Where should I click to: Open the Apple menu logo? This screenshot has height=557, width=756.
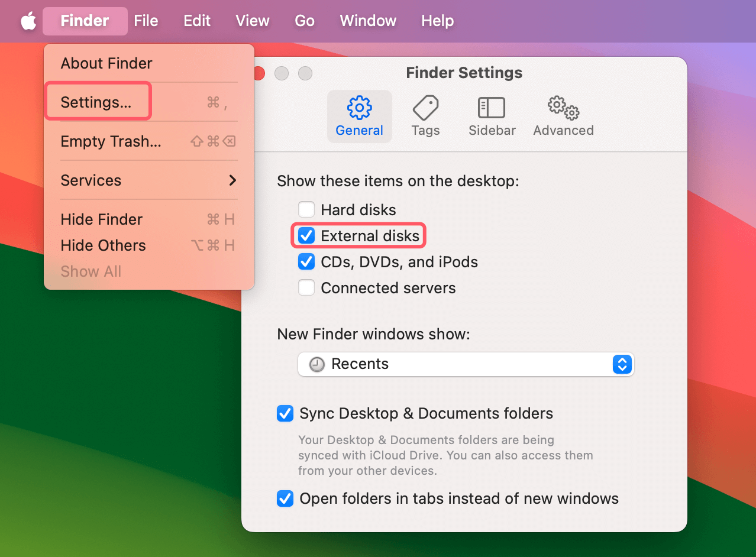pyautogui.click(x=28, y=21)
